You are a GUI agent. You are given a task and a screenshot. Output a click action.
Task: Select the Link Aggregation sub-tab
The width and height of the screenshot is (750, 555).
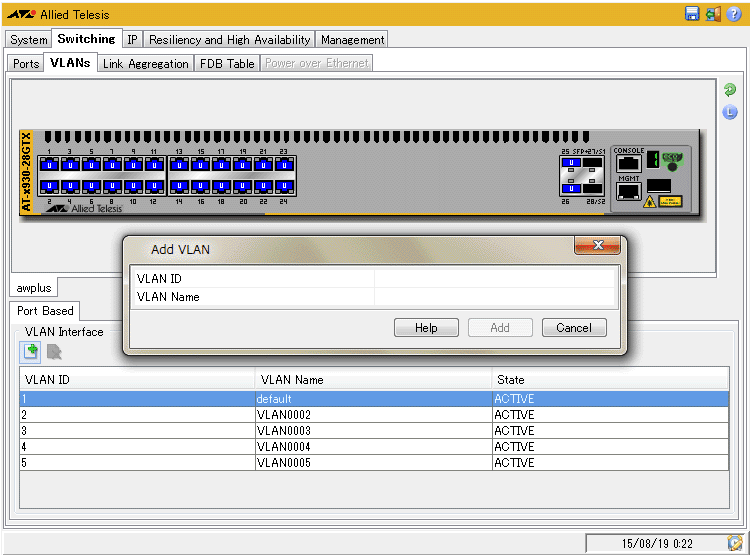point(145,63)
